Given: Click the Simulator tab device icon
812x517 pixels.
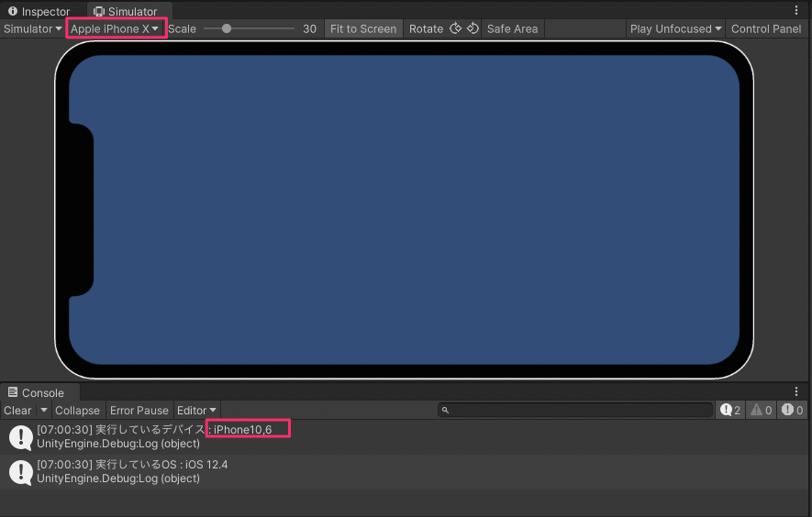Looking at the screenshot, I should click(99, 11).
